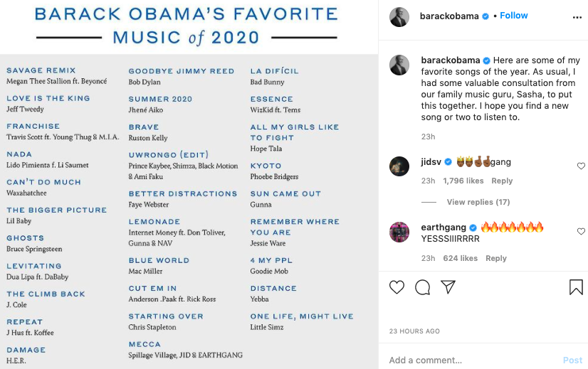View the 1,796 likes on jidsv's comment
This screenshot has width=588, height=369.
click(463, 181)
